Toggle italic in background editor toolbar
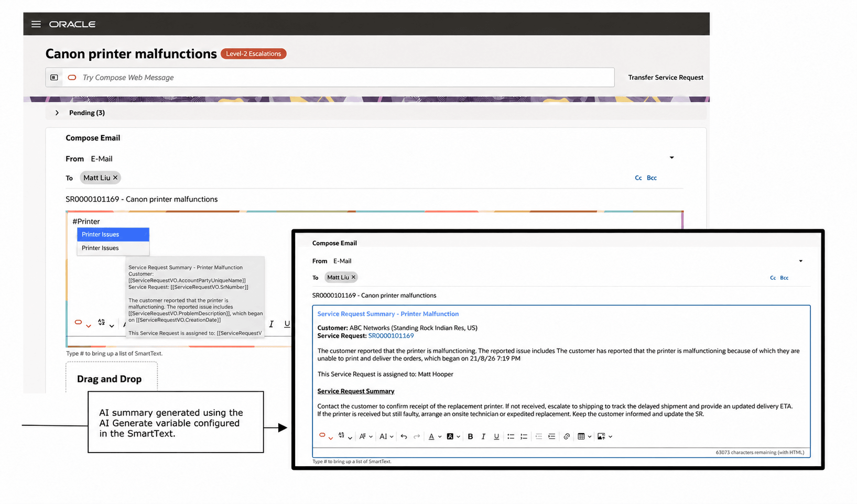The image size is (857, 504). tap(271, 324)
